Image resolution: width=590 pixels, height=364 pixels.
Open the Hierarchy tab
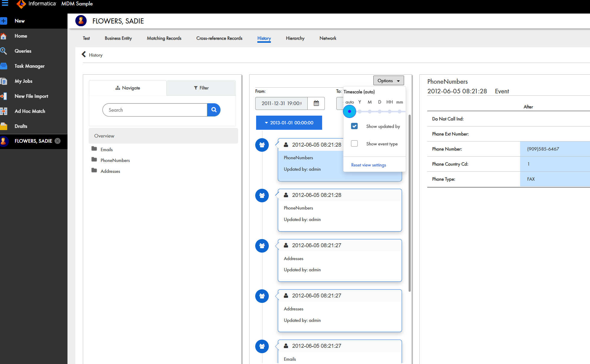[x=295, y=38]
